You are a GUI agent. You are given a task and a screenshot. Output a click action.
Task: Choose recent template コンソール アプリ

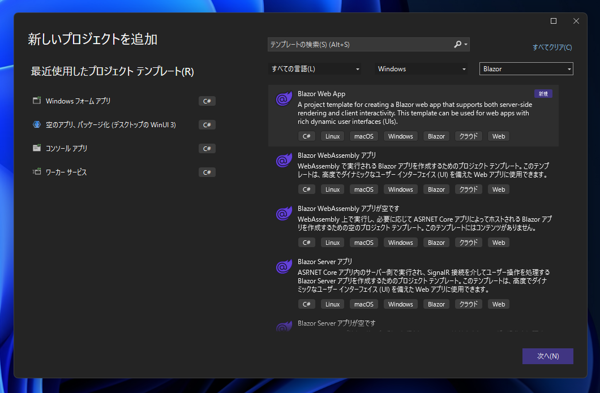pos(124,148)
